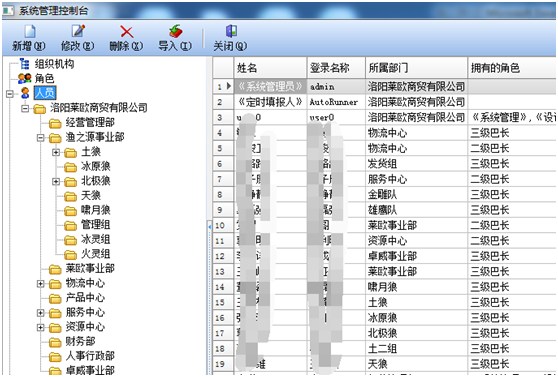The height and width of the screenshot is (377, 558).
Task: Click the 删除 (Delete) red X icon
Action: coord(126,32)
